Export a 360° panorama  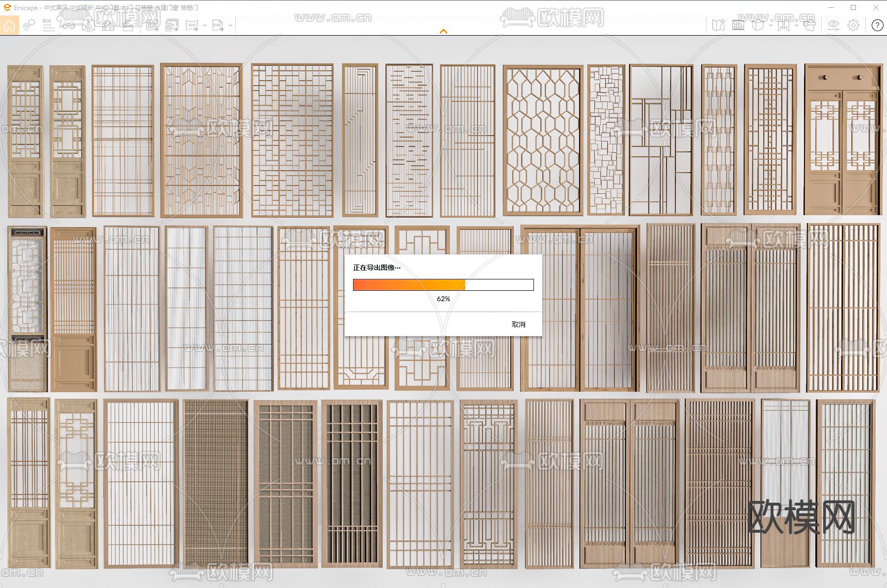point(192,25)
